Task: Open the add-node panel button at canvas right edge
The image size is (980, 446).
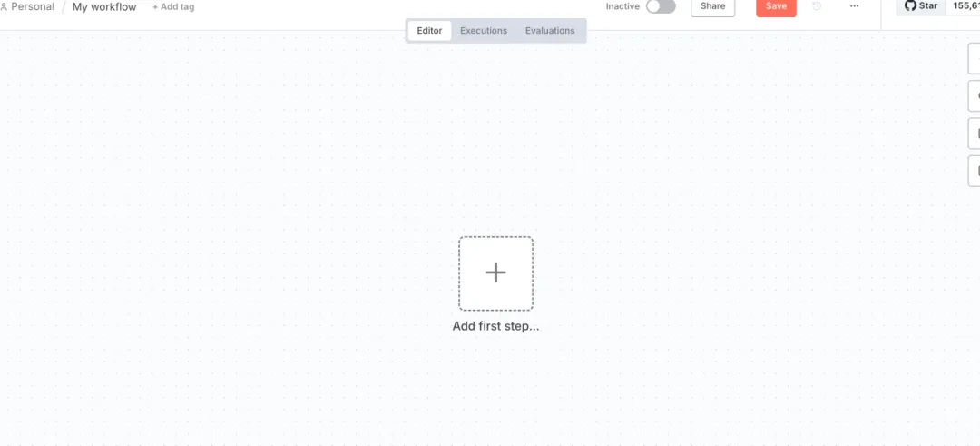Action: pos(974,59)
